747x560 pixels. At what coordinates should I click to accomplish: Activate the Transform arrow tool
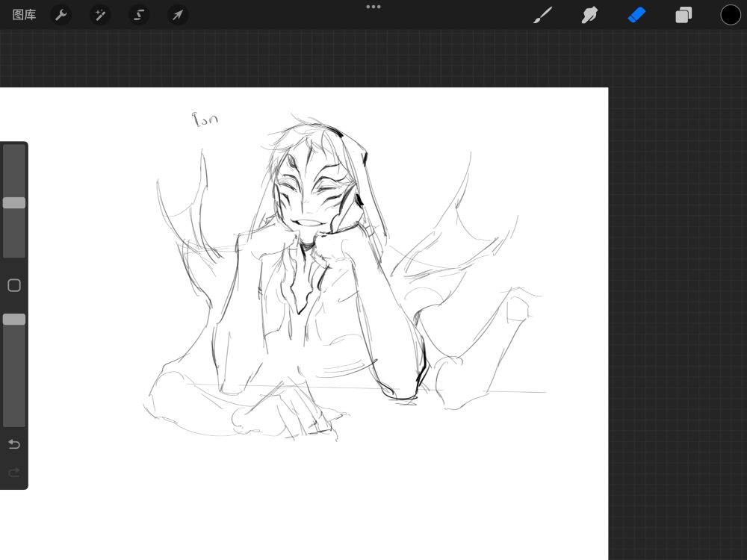pyautogui.click(x=178, y=15)
